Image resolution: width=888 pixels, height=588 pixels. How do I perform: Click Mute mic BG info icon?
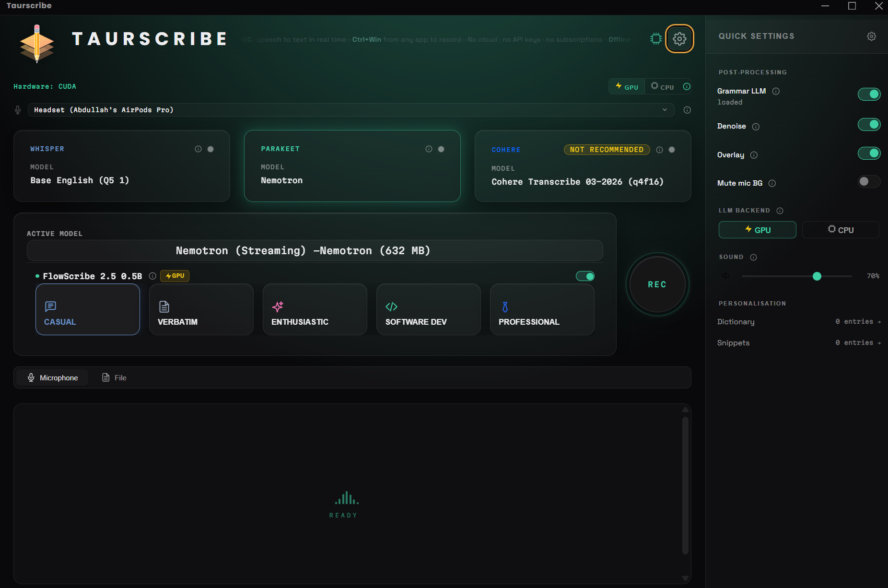click(x=772, y=183)
